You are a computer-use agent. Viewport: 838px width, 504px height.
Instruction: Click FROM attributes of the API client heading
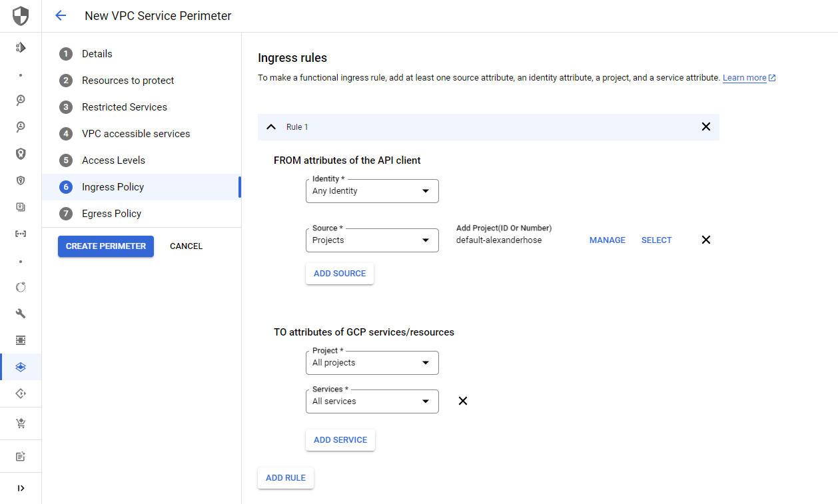[347, 160]
